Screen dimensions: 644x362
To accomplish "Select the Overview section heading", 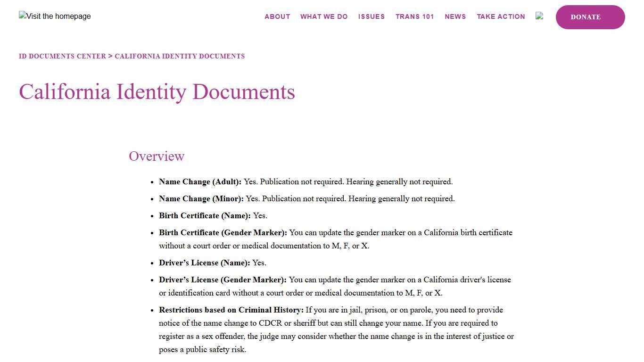I will [156, 156].
